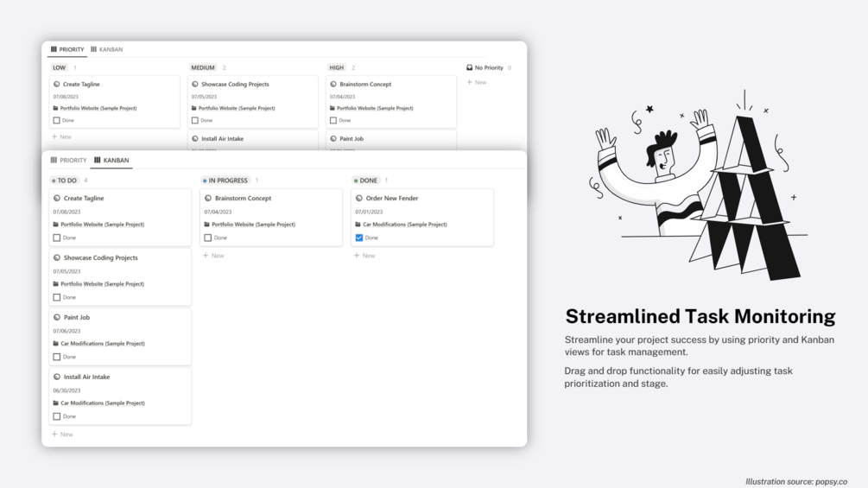
Task: Click task icon on Kanban Create Tagline card
Action: (56, 198)
